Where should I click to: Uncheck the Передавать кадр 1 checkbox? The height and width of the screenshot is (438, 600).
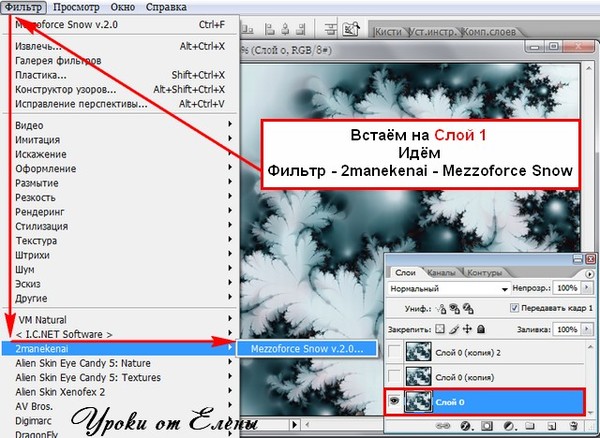click(515, 308)
